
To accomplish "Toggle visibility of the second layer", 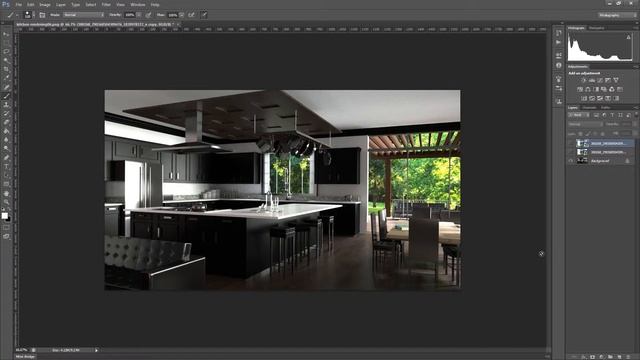I will pos(571,152).
